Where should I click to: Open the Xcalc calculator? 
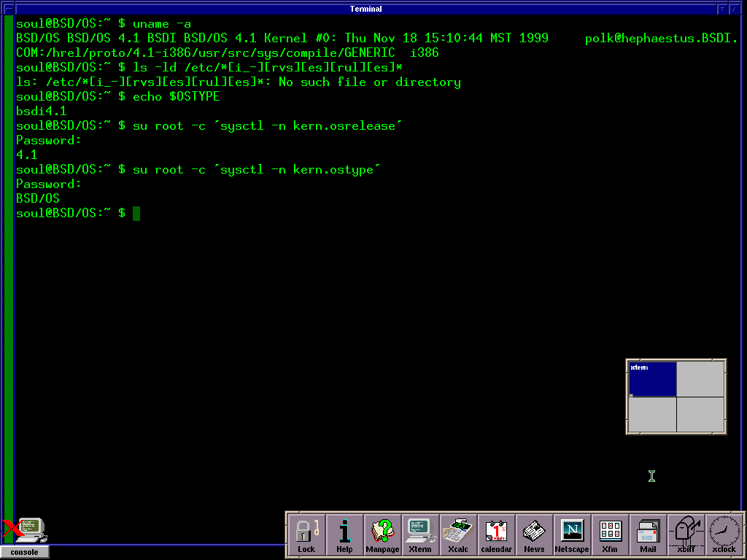458,535
